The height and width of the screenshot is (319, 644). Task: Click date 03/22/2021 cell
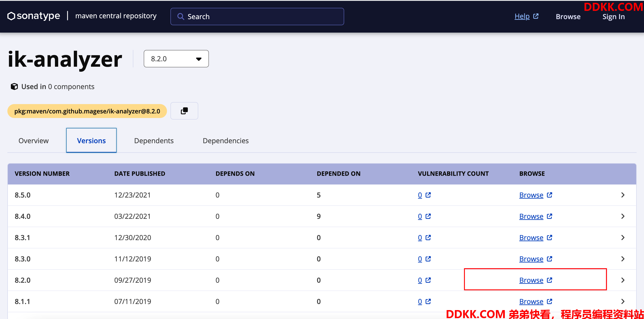tap(132, 216)
